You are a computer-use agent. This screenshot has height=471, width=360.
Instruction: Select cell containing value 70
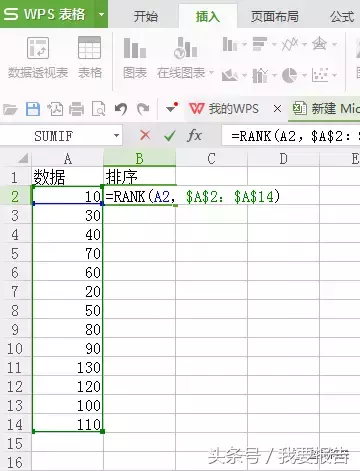[68, 253]
